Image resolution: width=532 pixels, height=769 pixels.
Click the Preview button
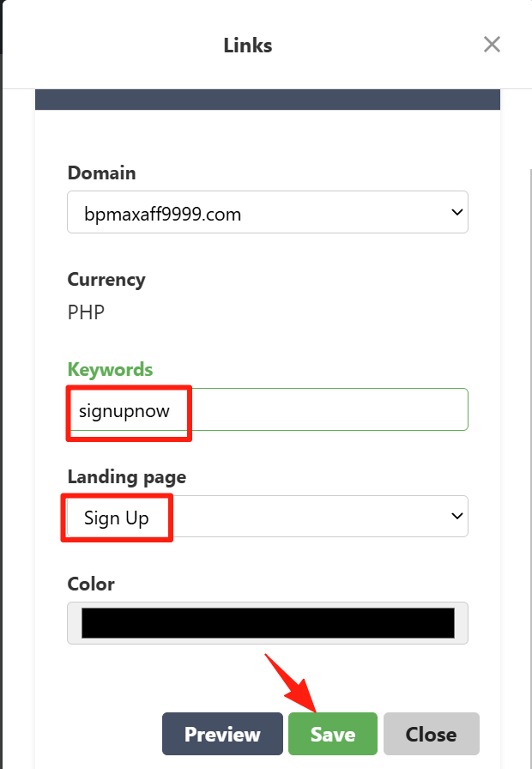tap(222, 734)
